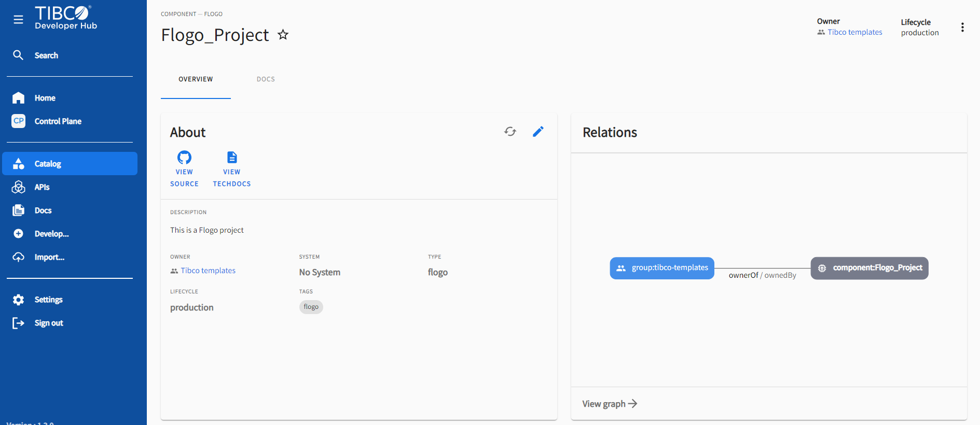980x425 pixels.
Task: Click the refresh entity icon in About
Action: (x=510, y=132)
